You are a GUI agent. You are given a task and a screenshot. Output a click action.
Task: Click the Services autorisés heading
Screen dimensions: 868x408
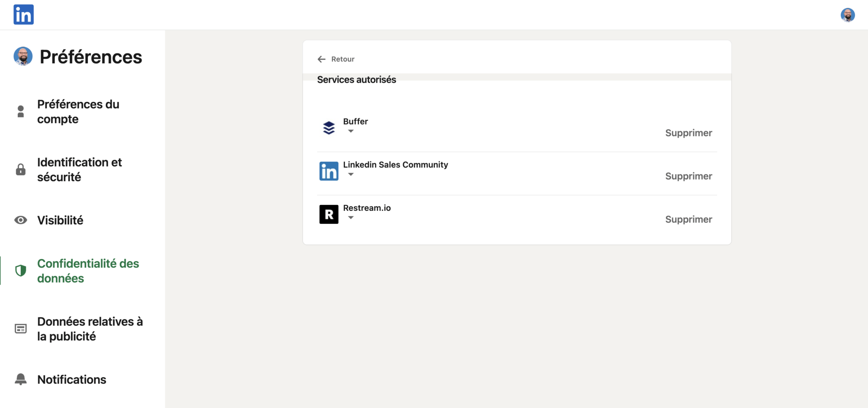pyautogui.click(x=356, y=80)
